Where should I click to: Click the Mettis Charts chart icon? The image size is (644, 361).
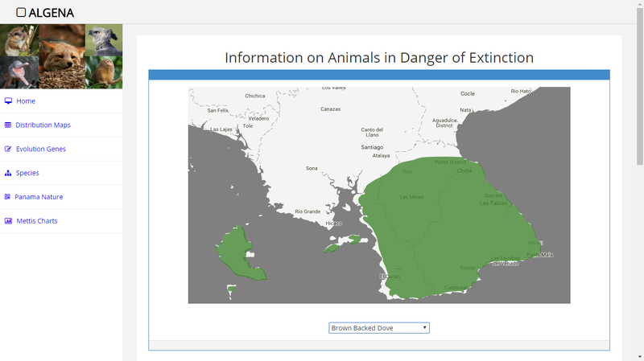tap(8, 221)
